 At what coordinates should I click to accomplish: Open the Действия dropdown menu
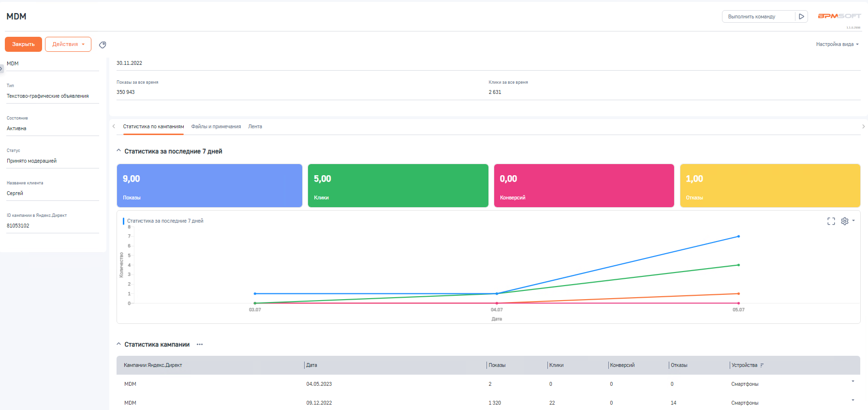click(x=68, y=44)
